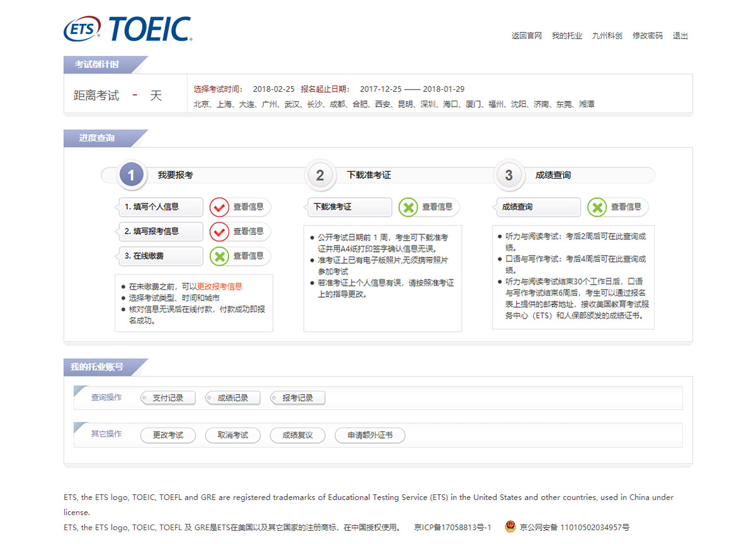Click green X icon beside 下载准考证
This screenshot has height=544, width=756.
[x=408, y=207]
